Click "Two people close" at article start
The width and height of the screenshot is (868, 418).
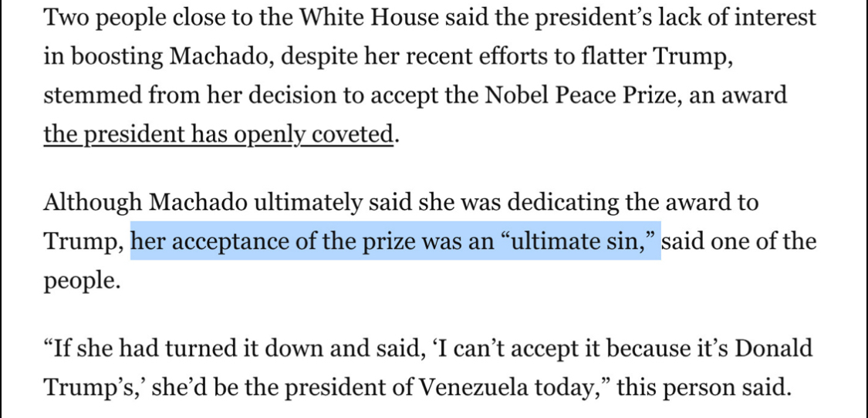pos(132,18)
